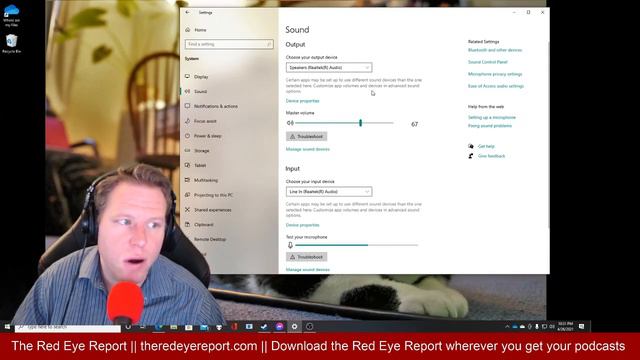Open Manage sound devices under Input
This screenshot has width=640, height=360.
[x=308, y=270]
